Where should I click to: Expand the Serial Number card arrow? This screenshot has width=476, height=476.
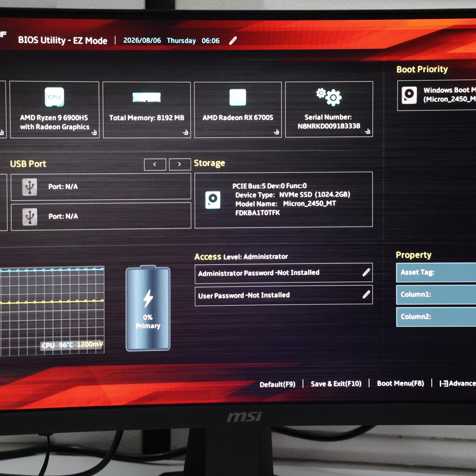click(x=367, y=131)
